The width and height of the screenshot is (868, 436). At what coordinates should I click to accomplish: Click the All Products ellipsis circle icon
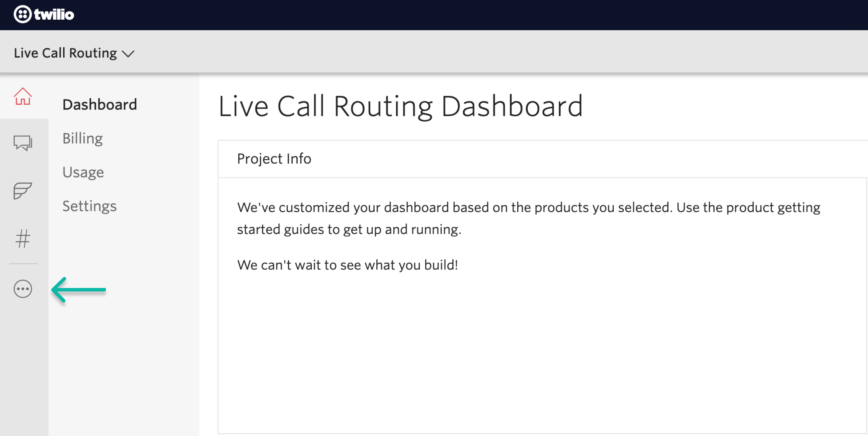click(23, 289)
